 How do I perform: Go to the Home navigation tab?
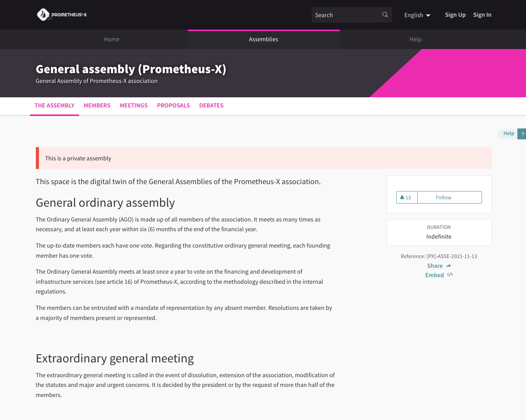111,39
